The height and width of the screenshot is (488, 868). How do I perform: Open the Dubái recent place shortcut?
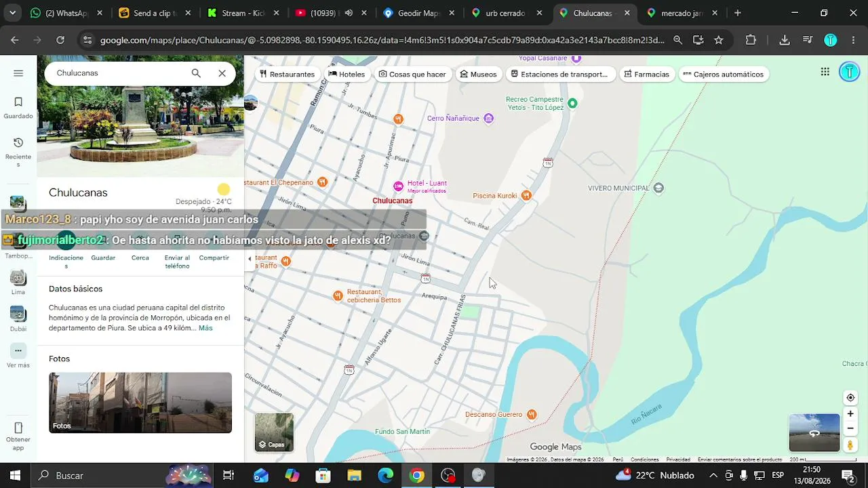[x=18, y=319]
